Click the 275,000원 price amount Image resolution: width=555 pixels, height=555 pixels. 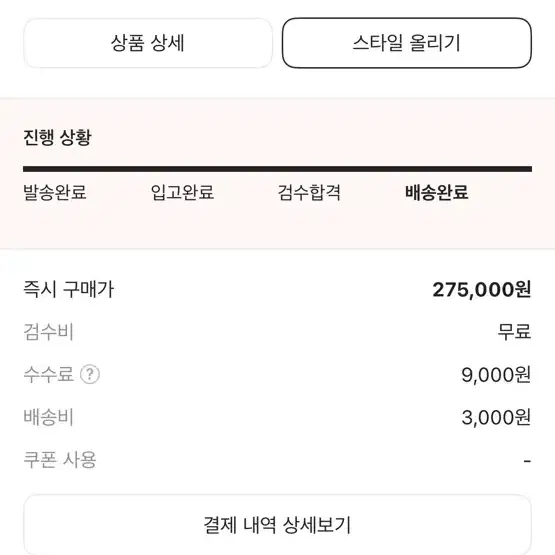pos(482,290)
